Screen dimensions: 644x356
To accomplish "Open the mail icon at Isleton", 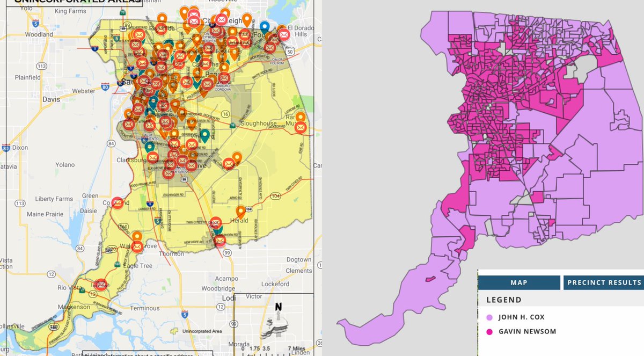I will click(101, 284).
